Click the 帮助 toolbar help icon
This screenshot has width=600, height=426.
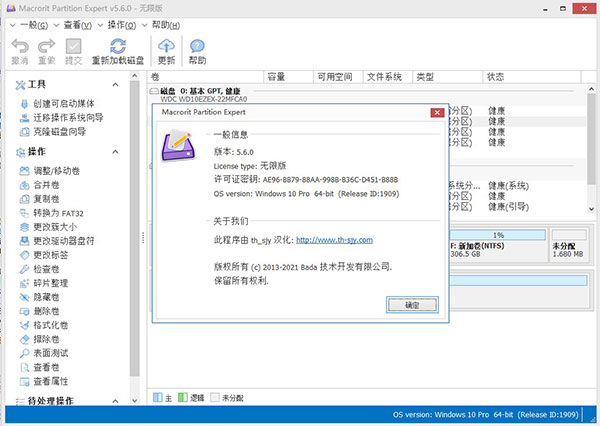pyautogui.click(x=197, y=46)
